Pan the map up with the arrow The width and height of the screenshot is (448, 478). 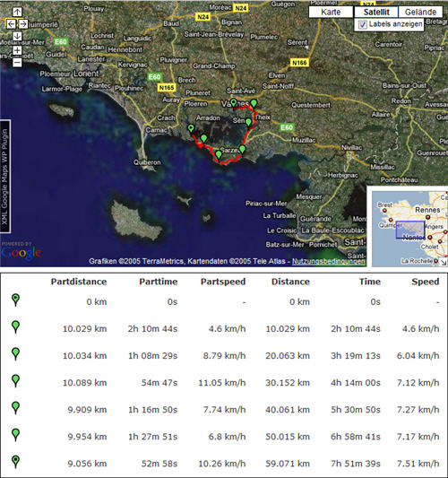(x=17, y=12)
